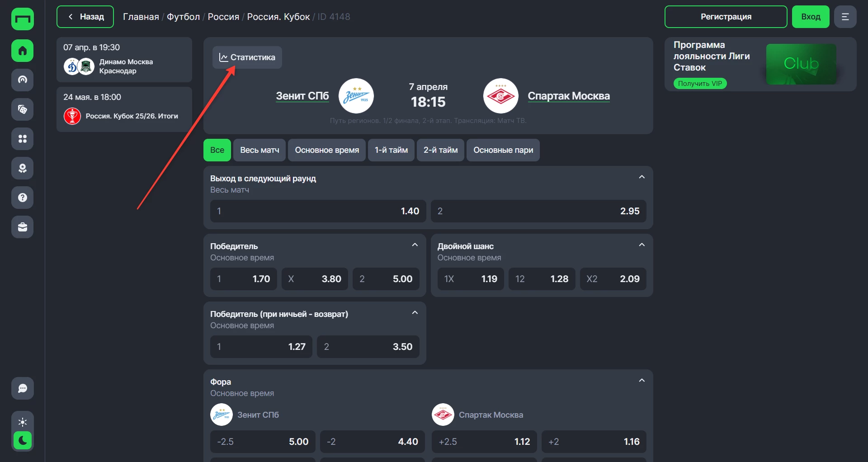The height and width of the screenshot is (462, 868).
Task: Click the home icon in sidebar
Action: click(22, 51)
